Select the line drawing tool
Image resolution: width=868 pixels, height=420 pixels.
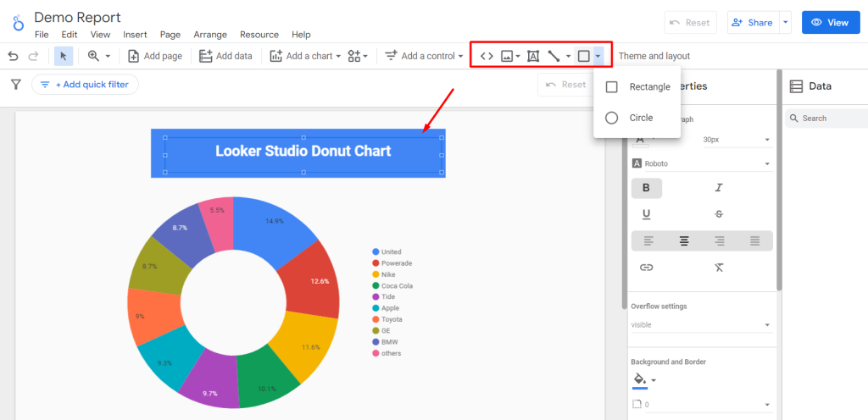[554, 56]
